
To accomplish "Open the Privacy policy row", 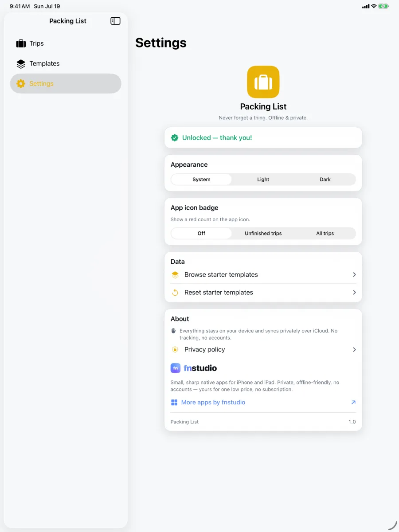I will click(263, 350).
